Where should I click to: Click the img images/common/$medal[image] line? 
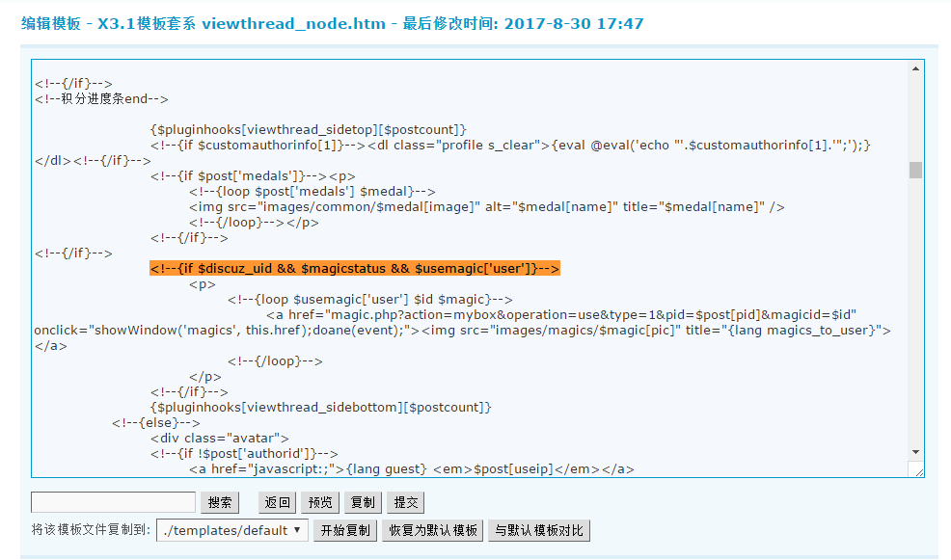point(486,206)
